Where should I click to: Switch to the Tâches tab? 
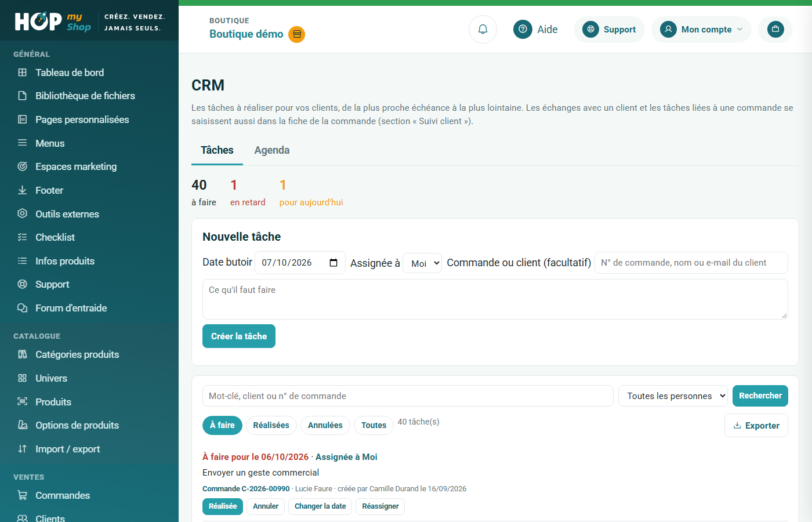pyautogui.click(x=217, y=150)
